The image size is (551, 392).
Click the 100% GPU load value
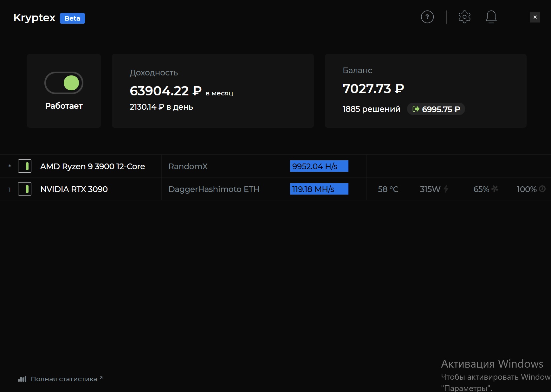(x=527, y=189)
